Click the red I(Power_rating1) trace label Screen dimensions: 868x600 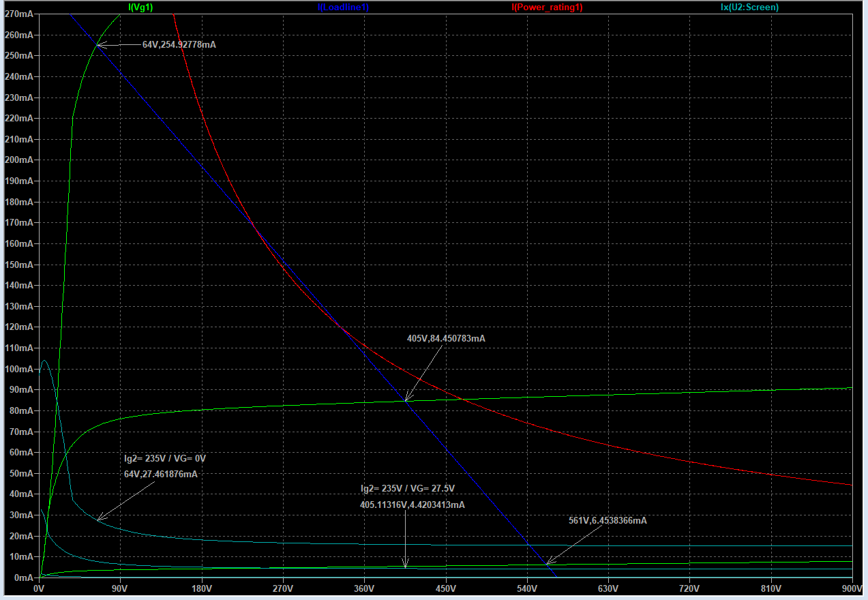(x=547, y=7)
